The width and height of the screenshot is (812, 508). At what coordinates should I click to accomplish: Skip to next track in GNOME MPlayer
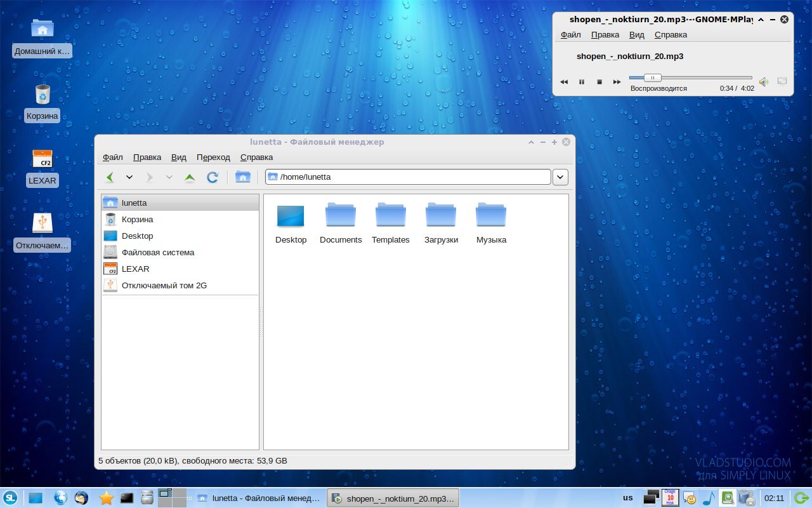tap(617, 82)
